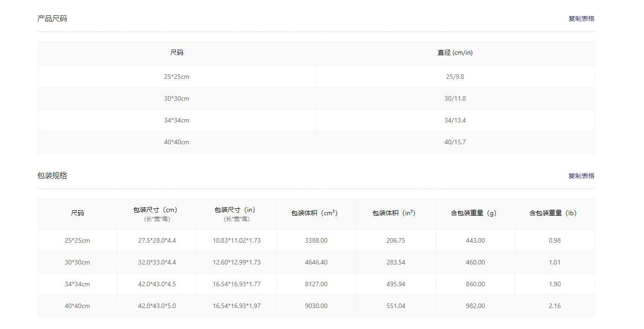644x329 pixels.
Task: Click the 包装体积 (in³) column header
Action: tap(396, 214)
